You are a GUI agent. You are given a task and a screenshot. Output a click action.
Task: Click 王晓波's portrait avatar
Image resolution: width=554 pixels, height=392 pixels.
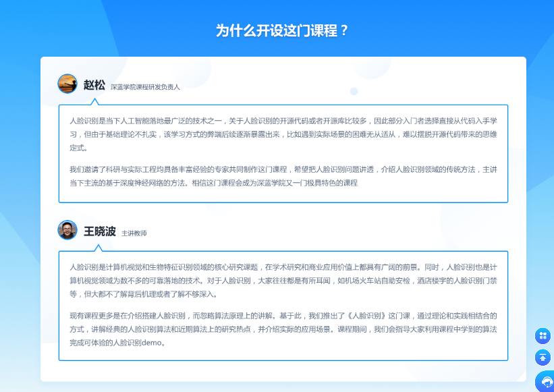tap(67, 230)
